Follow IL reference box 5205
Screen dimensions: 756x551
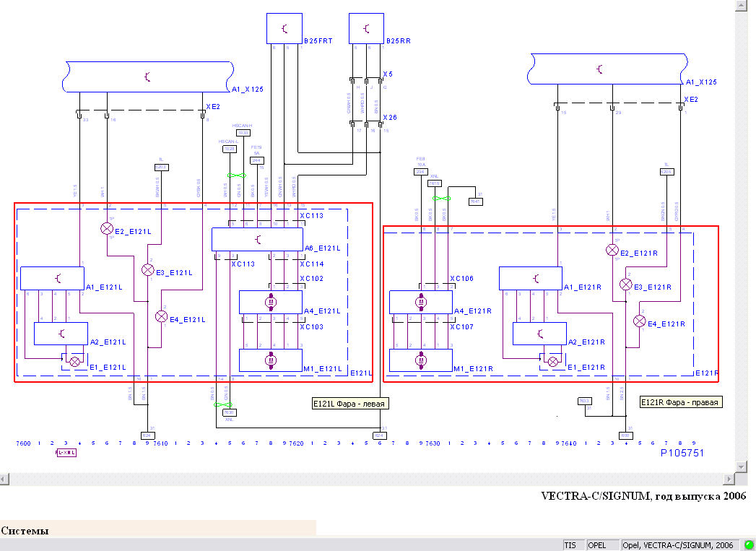tap(667, 172)
